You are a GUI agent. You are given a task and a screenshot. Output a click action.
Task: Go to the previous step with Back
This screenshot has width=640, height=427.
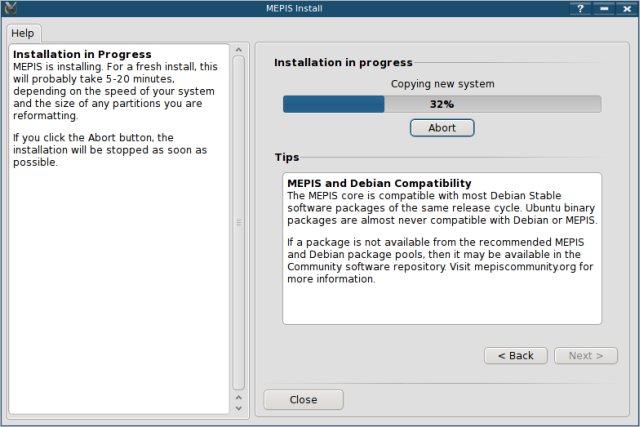(515, 356)
